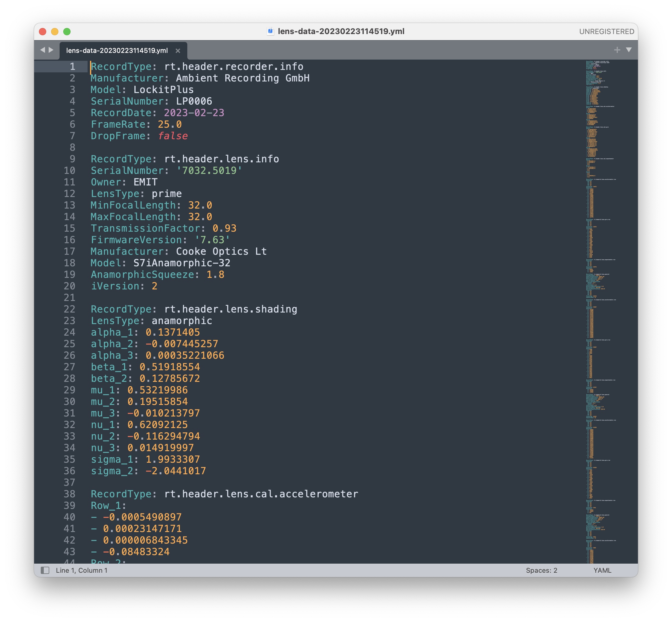The height and width of the screenshot is (622, 672).
Task: Click line number 22 in gutter
Action: 69,309
